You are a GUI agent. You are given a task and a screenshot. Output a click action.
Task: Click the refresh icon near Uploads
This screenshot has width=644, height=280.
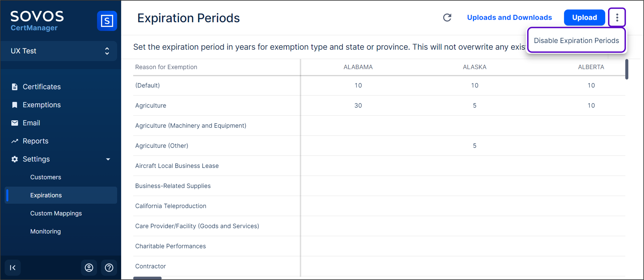click(x=447, y=17)
